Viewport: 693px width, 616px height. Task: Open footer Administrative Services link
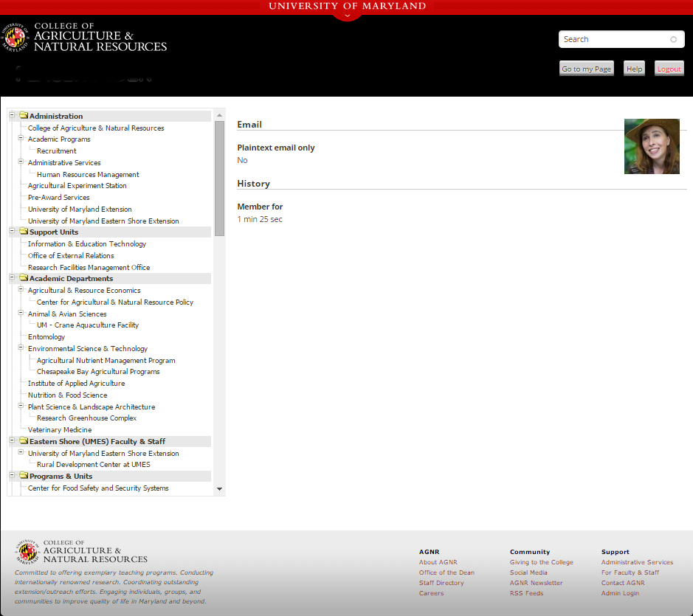pyautogui.click(x=637, y=562)
